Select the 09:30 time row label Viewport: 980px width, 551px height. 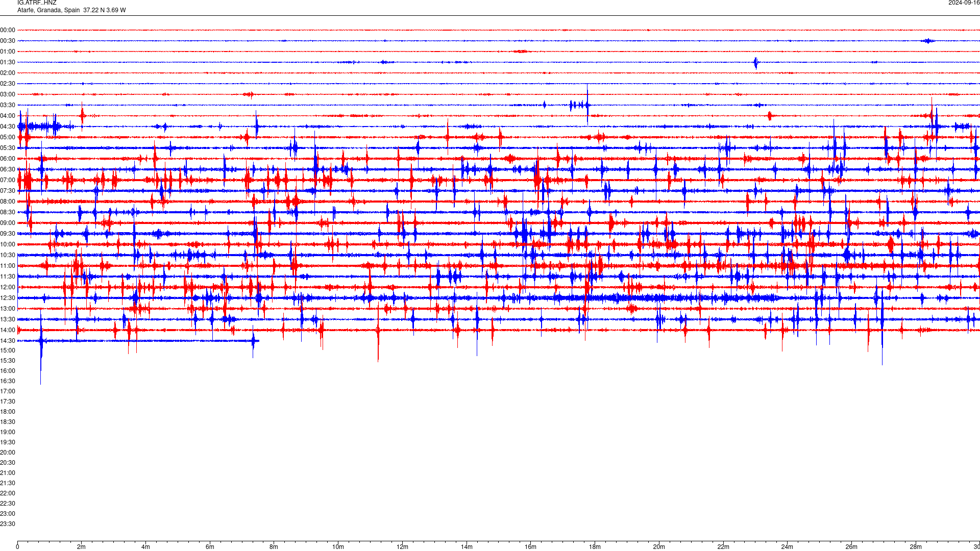[x=8, y=234]
